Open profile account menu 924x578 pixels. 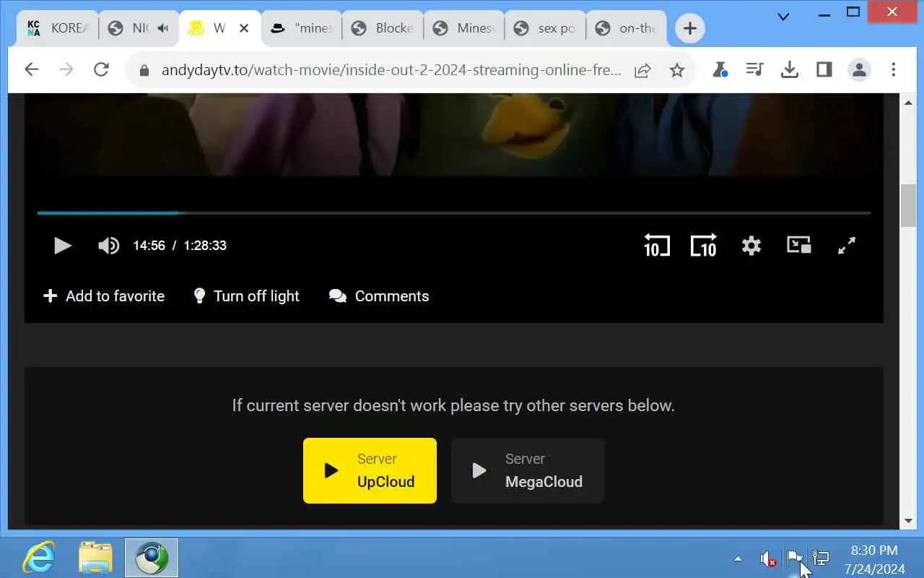[x=859, y=70]
